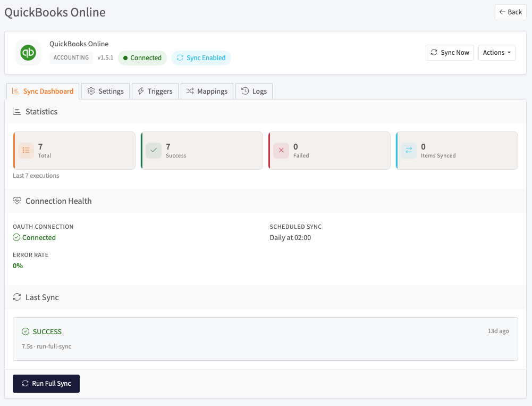Go to the Mappings tab
This screenshot has height=406, width=532.
click(x=207, y=91)
